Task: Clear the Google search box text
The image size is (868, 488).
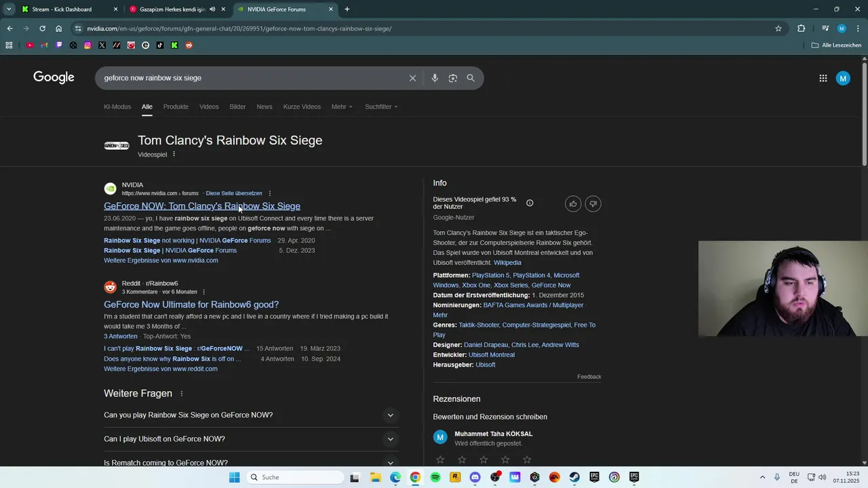Action: click(412, 78)
